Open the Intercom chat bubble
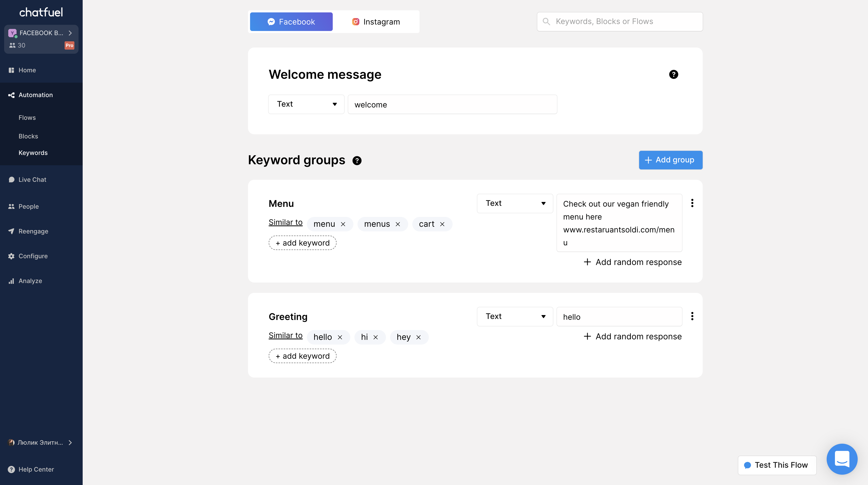The width and height of the screenshot is (868, 485). pos(842,459)
